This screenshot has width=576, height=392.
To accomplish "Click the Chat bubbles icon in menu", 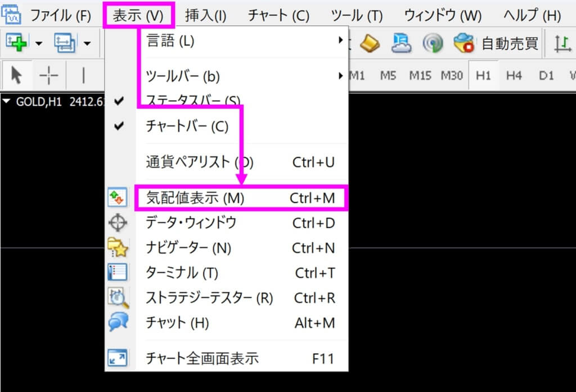I will tap(118, 322).
